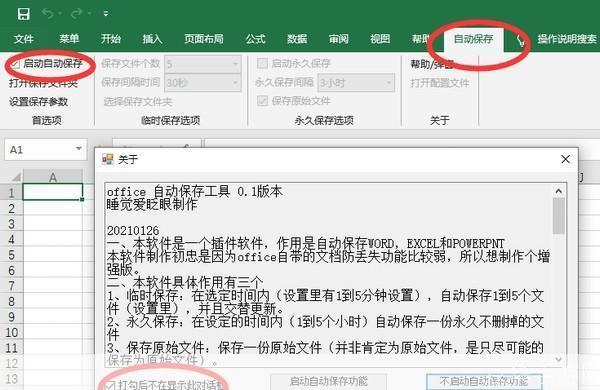Open the 保存间隔时间 dropdown showing 30秒
Image resolution: width=600 pixels, height=390 pixels.
[202, 83]
